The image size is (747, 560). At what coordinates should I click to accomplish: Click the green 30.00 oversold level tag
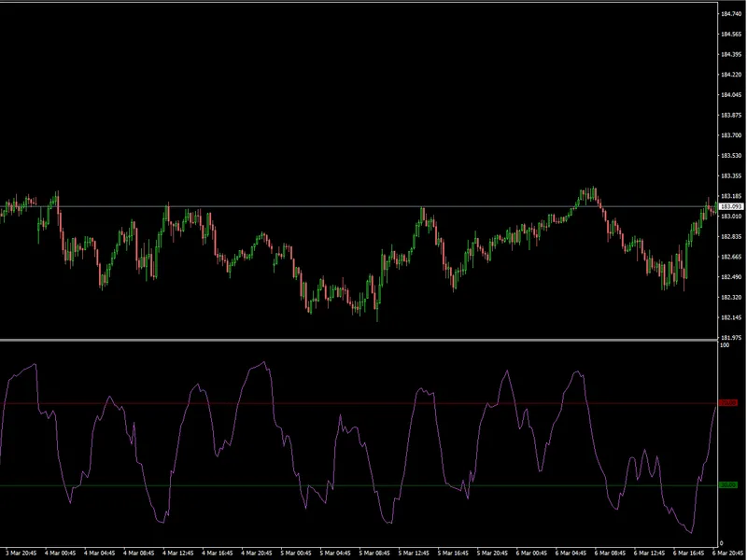point(728,485)
